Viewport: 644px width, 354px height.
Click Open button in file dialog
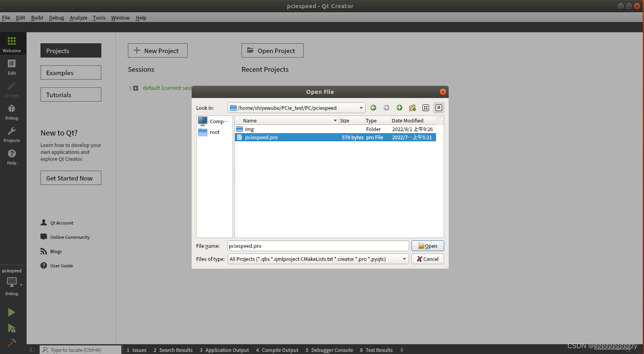427,246
